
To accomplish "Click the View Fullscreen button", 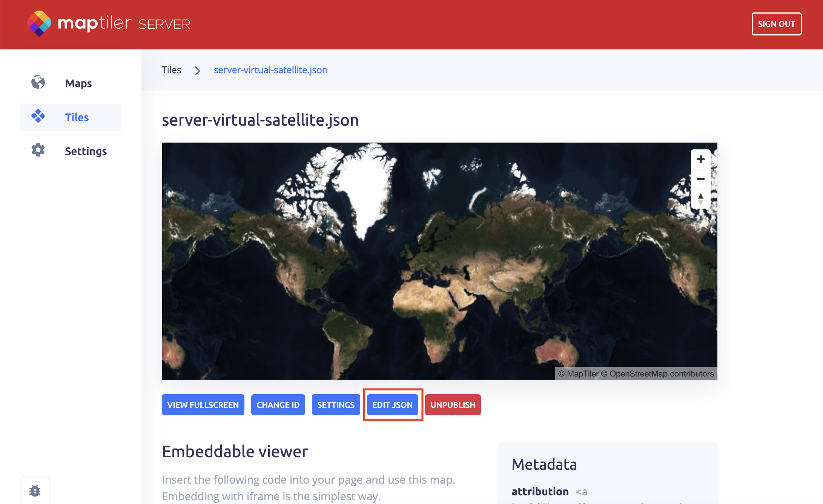I will click(203, 405).
